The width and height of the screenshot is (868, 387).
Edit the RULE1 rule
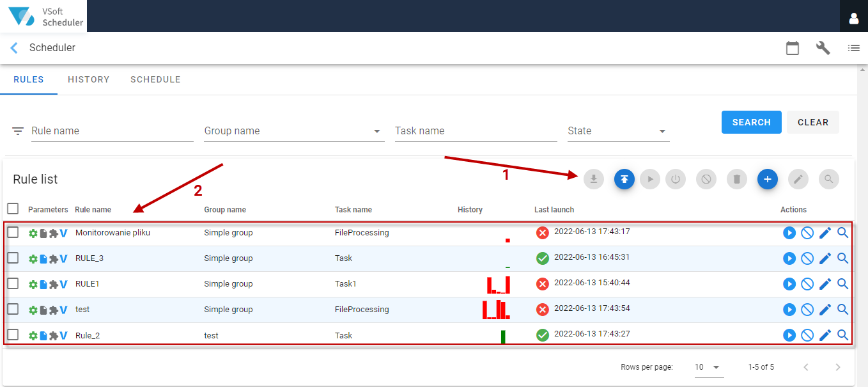click(x=825, y=284)
